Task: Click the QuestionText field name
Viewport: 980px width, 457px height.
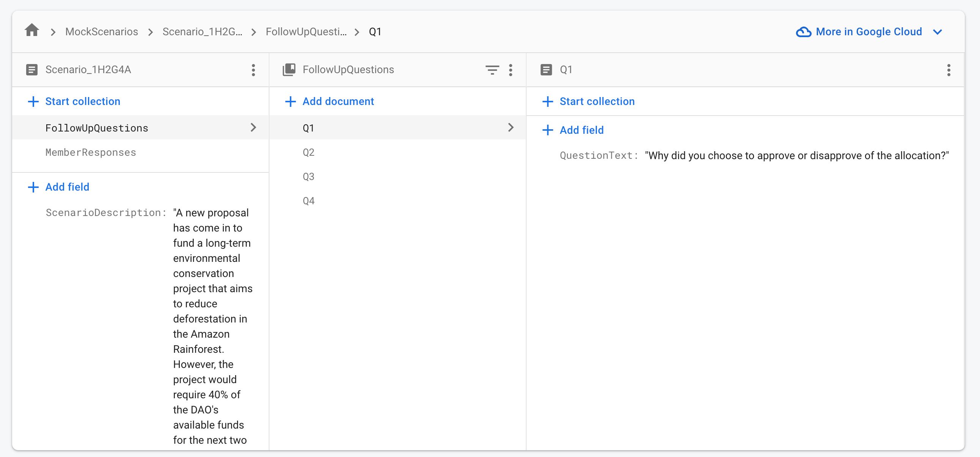Action: tap(599, 155)
